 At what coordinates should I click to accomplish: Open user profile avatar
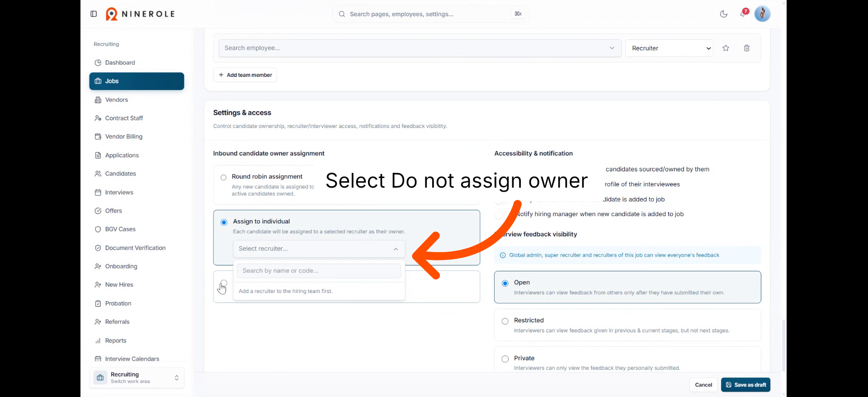point(762,14)
